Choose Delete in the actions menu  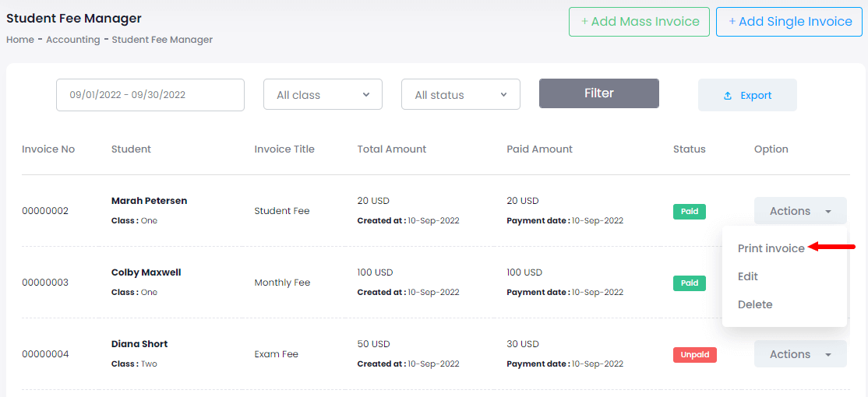point(755,304)
